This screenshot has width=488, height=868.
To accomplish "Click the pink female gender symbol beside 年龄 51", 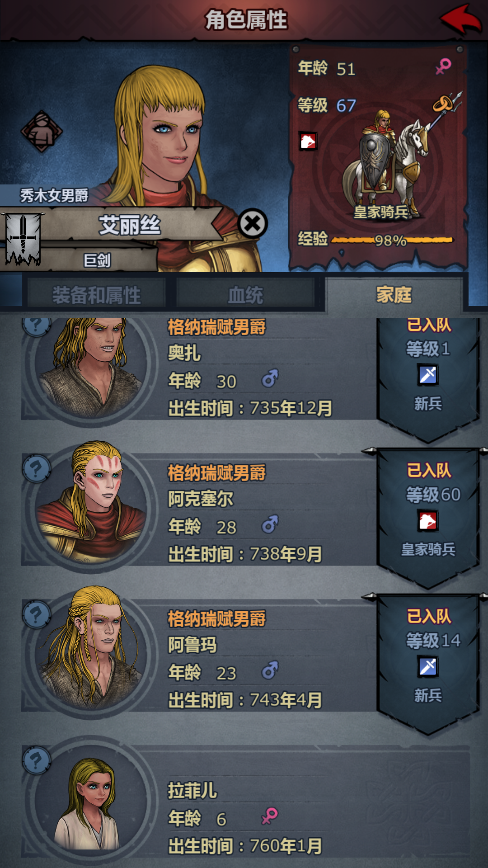I will (443, 66).
